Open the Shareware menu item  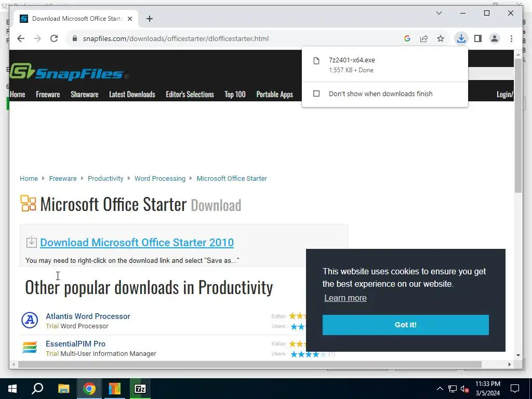point(85,95)
